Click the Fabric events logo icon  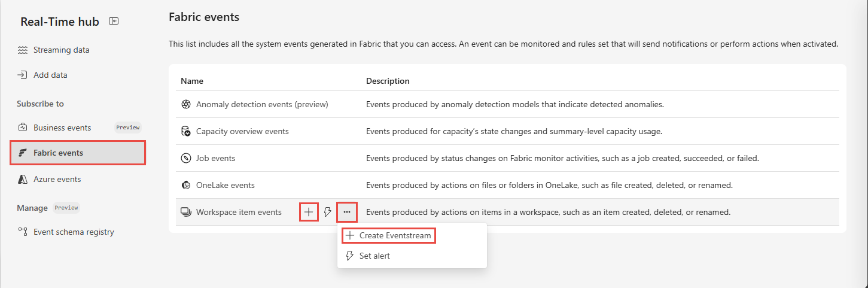23,153
